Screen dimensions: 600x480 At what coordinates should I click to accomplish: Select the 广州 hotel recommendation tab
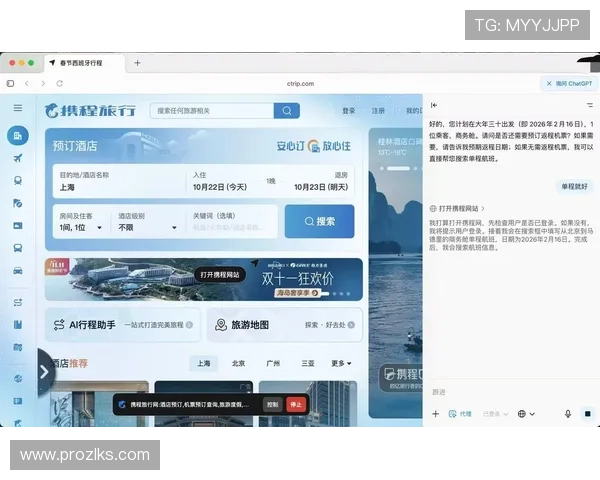coord(273,363)
